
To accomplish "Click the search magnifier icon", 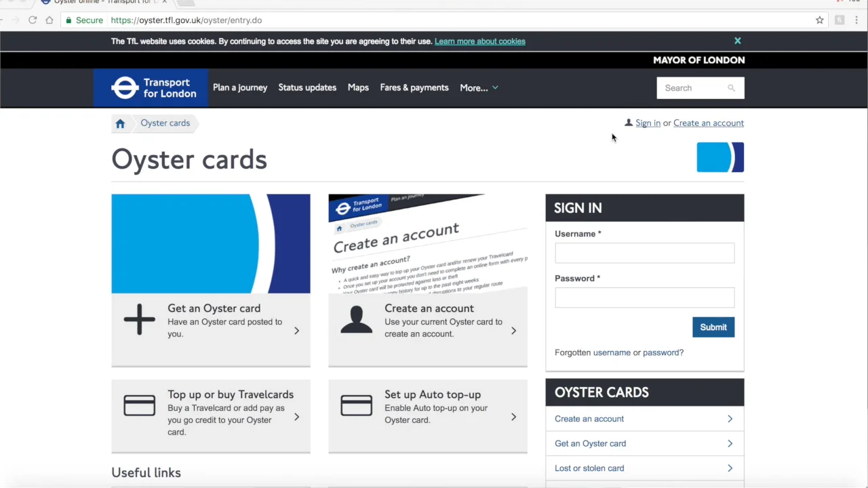I will pyautogui.click(x=731, y=88).
